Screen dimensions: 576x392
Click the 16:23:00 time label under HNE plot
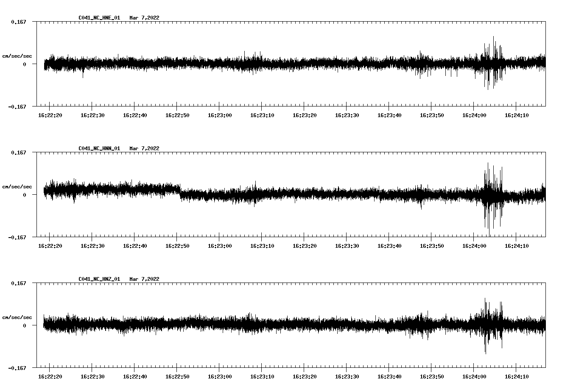(220, 115)
